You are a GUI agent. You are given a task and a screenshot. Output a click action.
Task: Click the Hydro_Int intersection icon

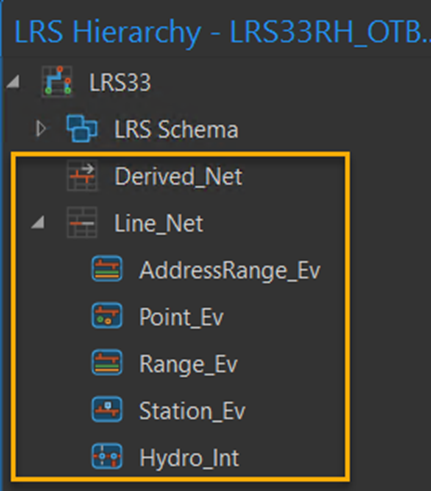click(x=107, y=457)
